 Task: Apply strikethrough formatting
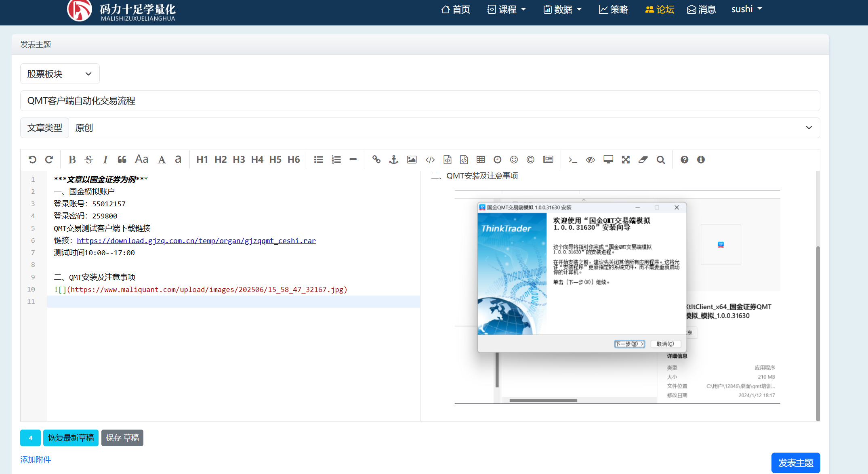point(89,159)
